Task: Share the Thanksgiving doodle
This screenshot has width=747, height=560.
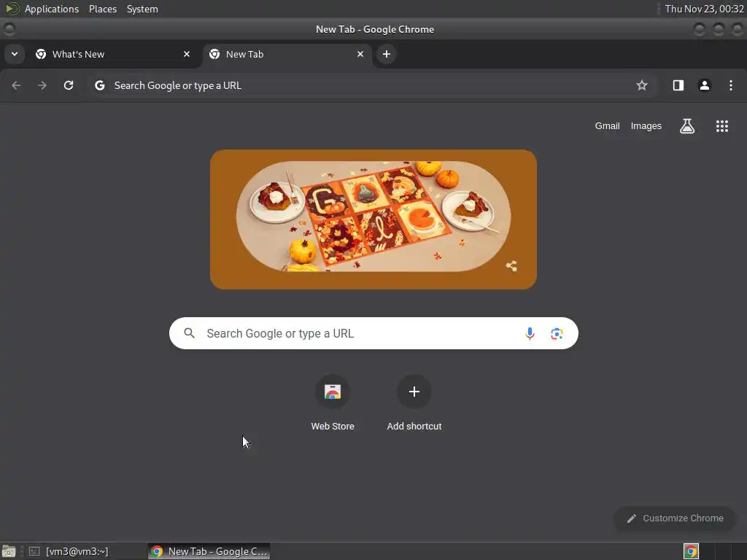Action: point(511,265)
